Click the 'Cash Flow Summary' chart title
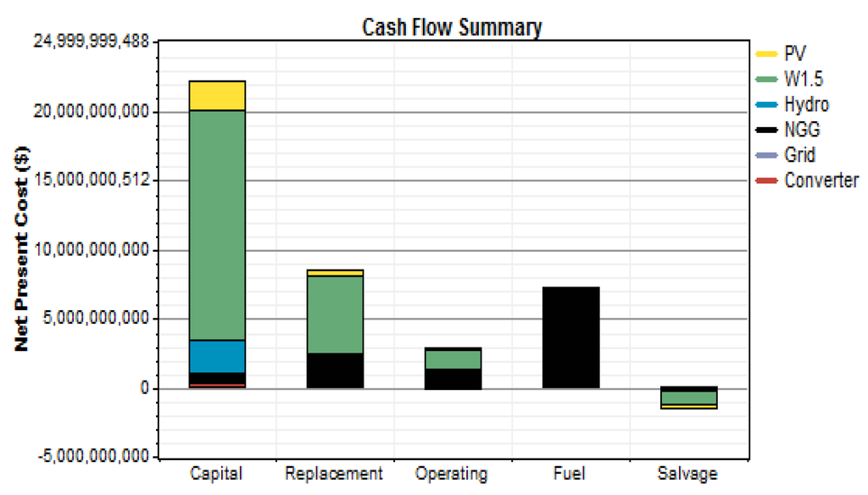The height and width of the screenshot is (495, 868). pos(452,28)
